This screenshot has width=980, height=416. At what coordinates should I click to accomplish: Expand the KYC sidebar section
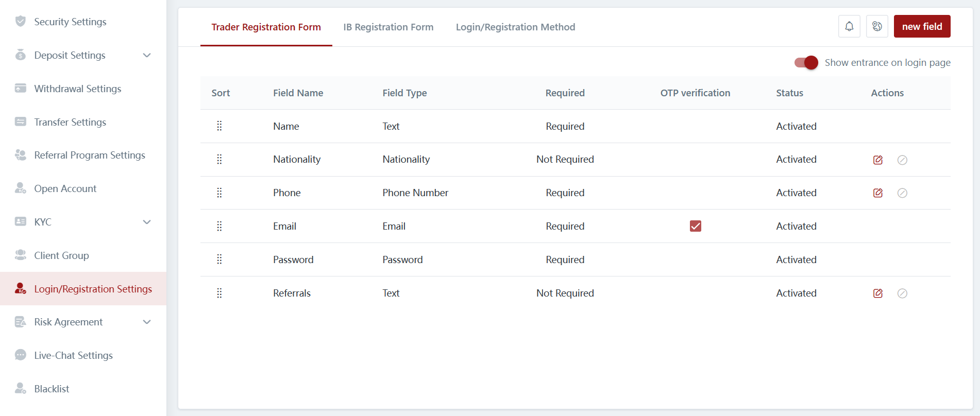coord(147,222)
